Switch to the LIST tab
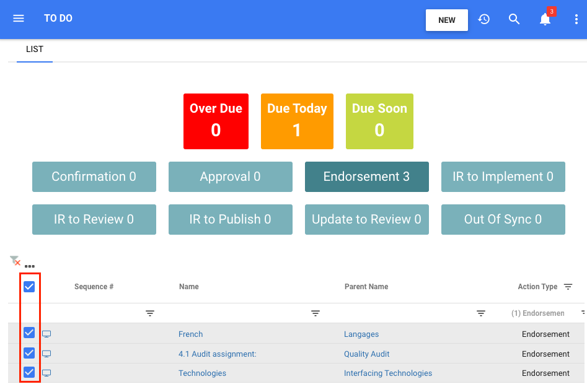The height and width of the screenshot is (392, 587). click(x=35, y=50)
